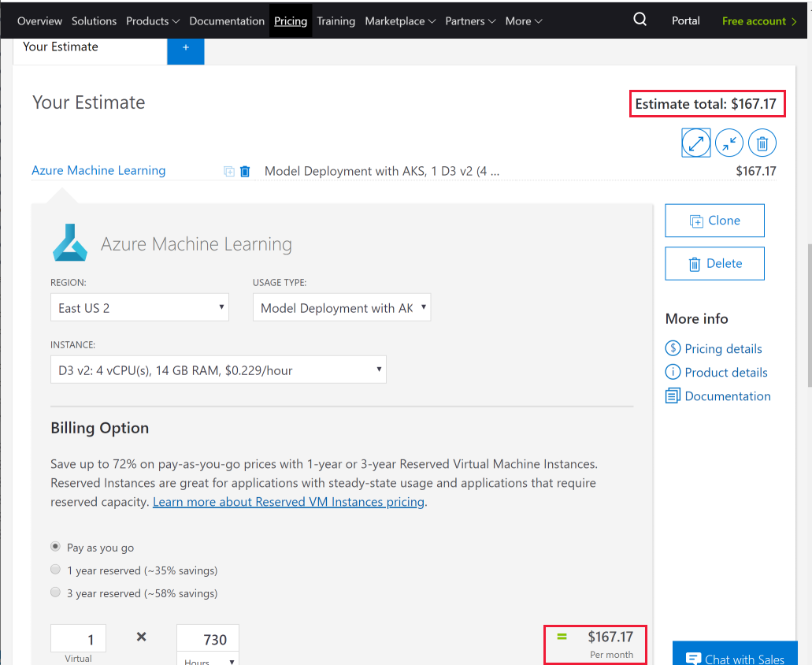Open the Usage Type dropdown
Image resolution: width=812 pixels, height=665 pixels.
[342, 307]
